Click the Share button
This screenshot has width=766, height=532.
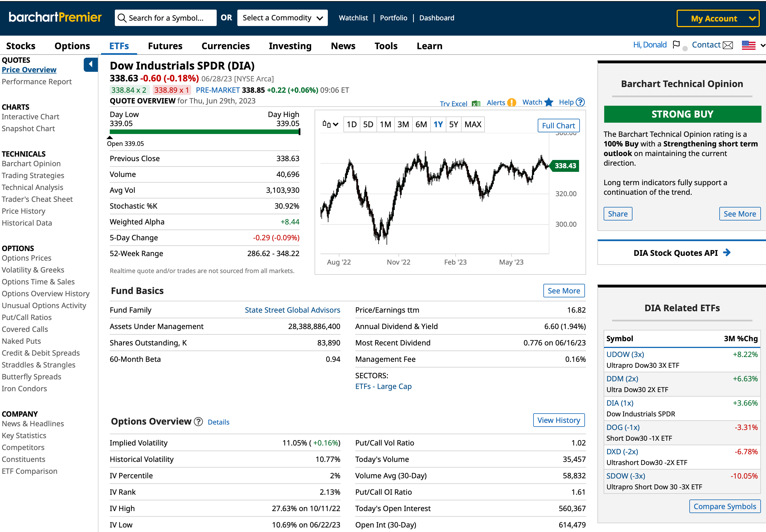[617, 214]
